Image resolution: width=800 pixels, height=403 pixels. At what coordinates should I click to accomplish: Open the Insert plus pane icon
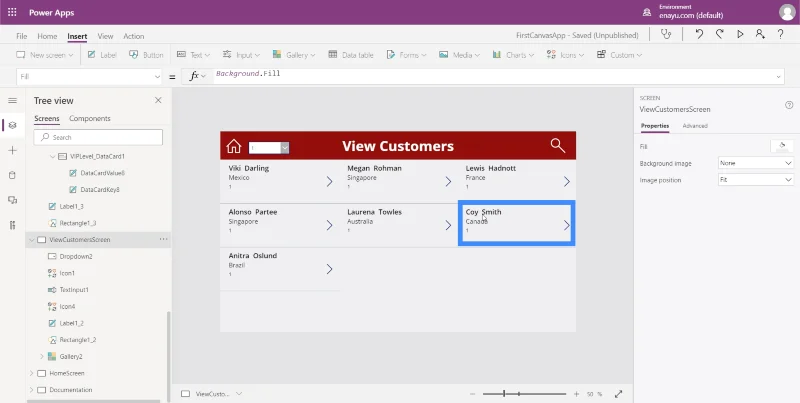click(12, 150)
